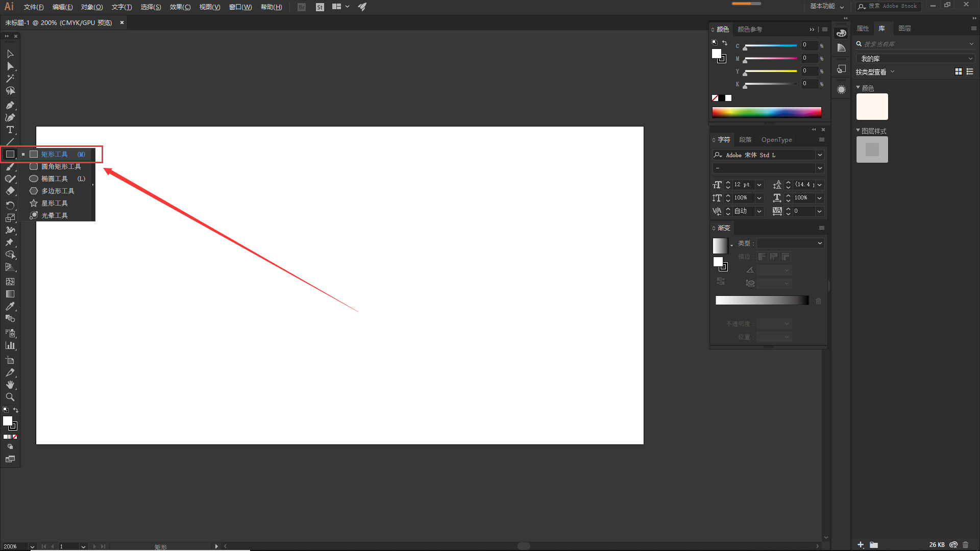The width and height of the screenshot is (980, 551).
Task: Open the 基本功能 workspace switcher
Action: point(827,6)
